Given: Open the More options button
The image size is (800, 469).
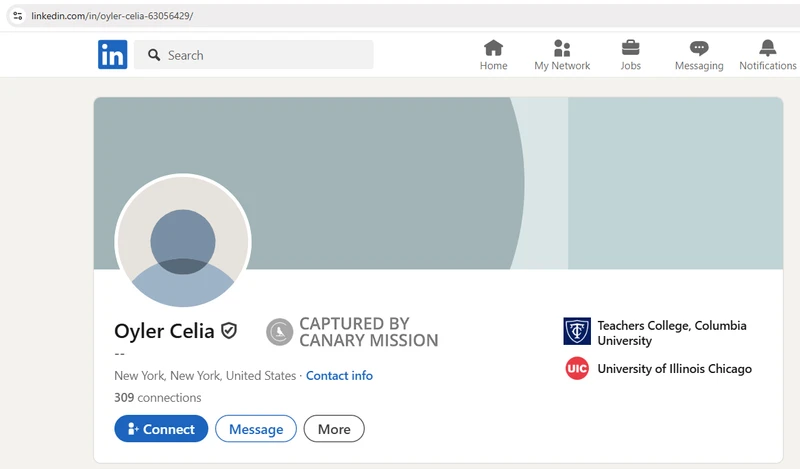Looking at the screenshot, I should coord(334,429).
